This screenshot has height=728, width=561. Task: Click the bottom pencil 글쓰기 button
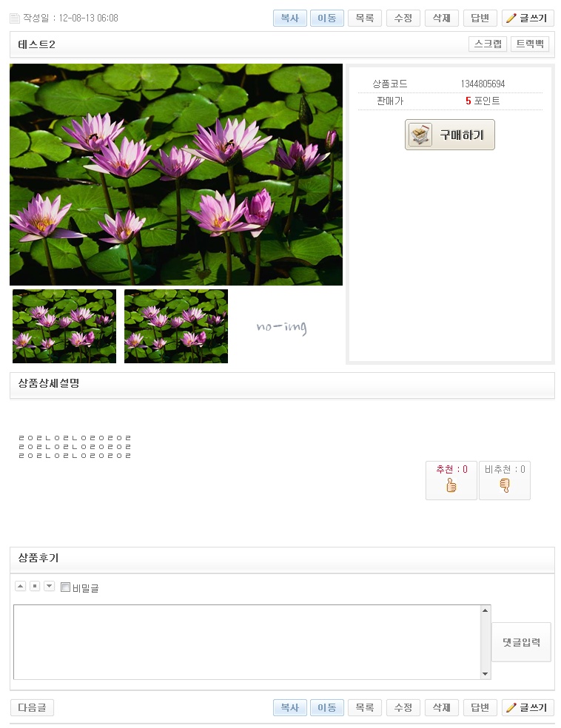click(528, 707)
